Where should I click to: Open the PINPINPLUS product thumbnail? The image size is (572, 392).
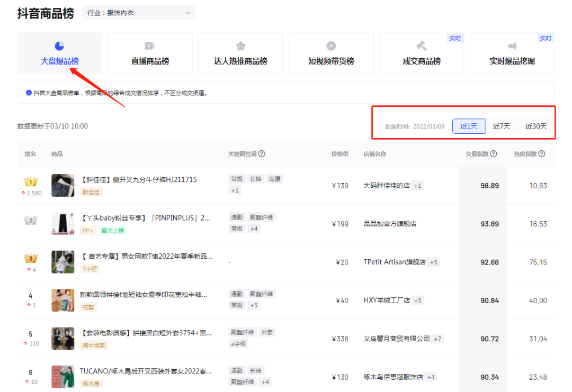pos(62,224)
